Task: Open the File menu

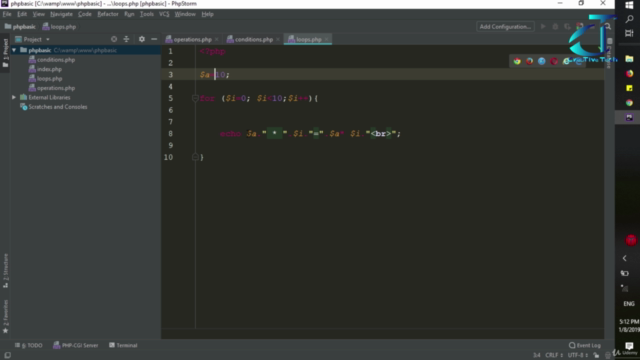Action: click(7, 14)
